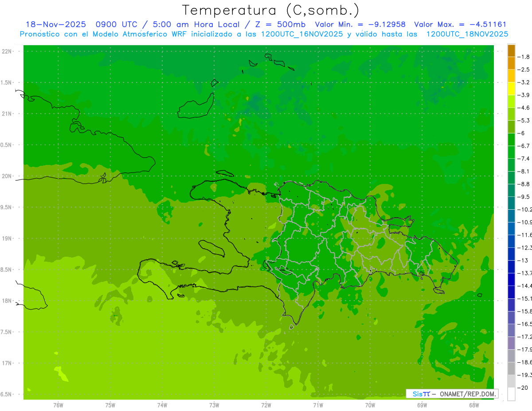Click the "68W" longitude label
532x411 pixels.
pos(474,405)
